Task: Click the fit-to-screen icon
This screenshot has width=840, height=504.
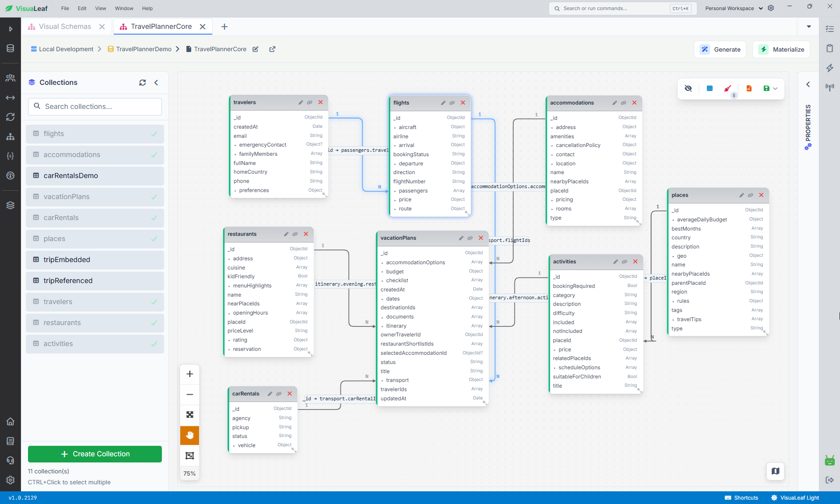Action: pyautogui.click(x=190, y=415)
